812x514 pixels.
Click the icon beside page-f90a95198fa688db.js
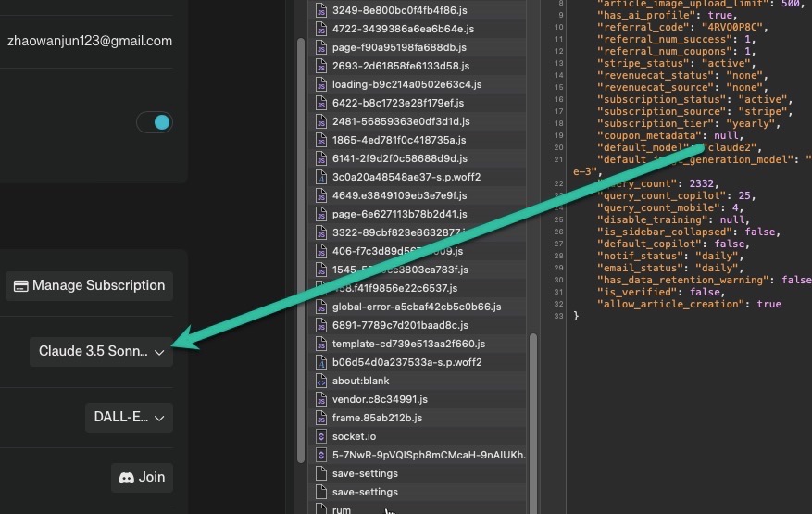click(x=321, y=47)
